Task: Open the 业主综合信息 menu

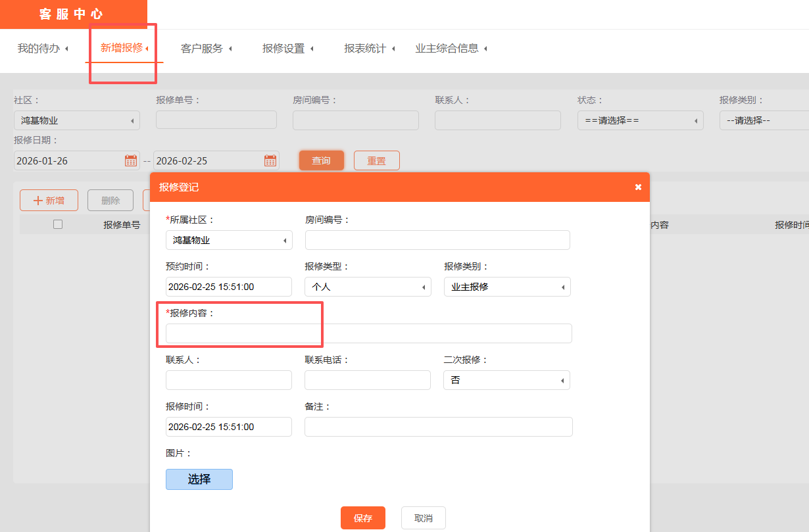Action: 449,48
